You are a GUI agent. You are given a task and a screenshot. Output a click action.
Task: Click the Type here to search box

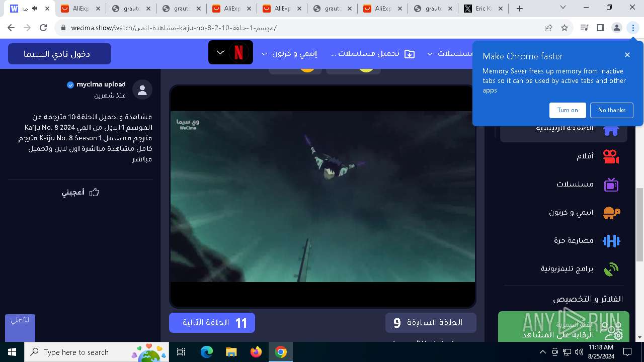point(97,352)
